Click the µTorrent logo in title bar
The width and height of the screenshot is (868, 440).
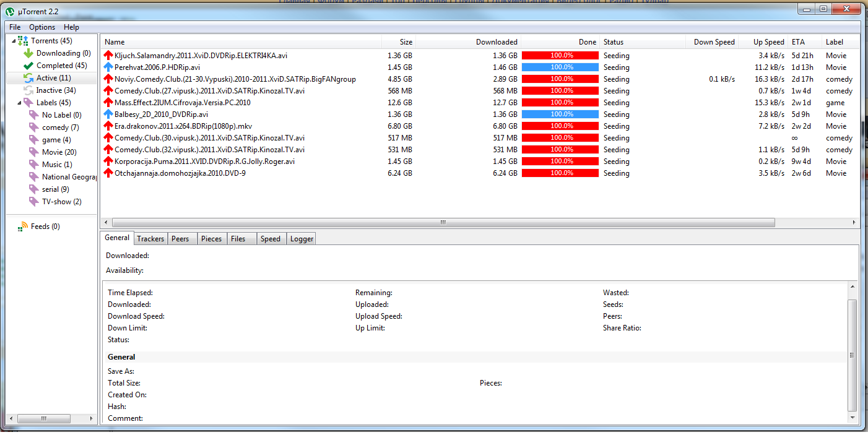[x=10, y=11]
